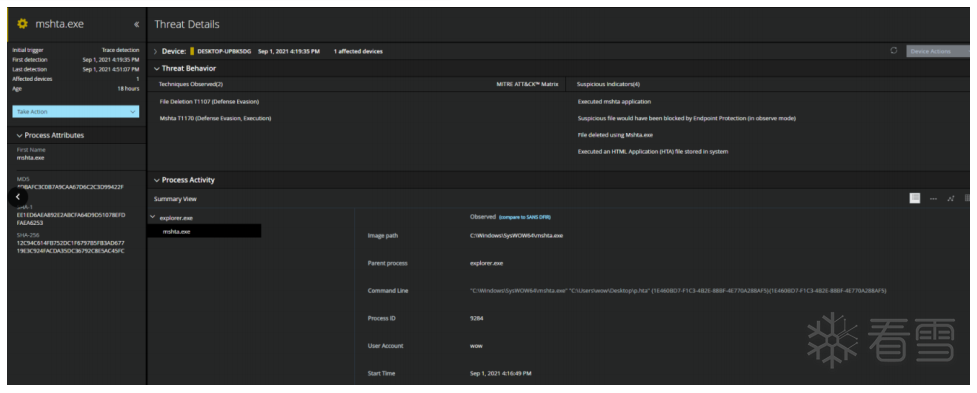
Task: Click the Last detection timestamp
Action: (x=111, y=69)
